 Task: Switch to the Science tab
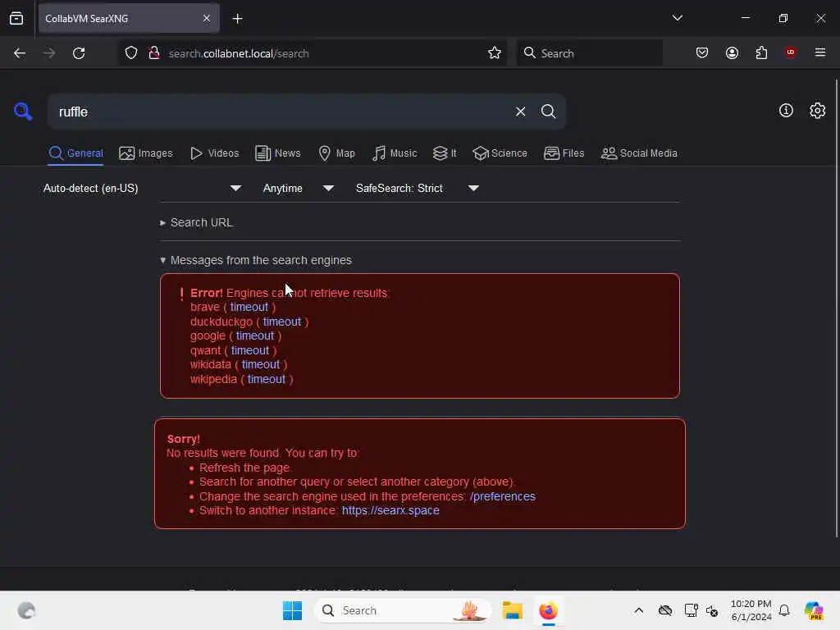(500, 153)
